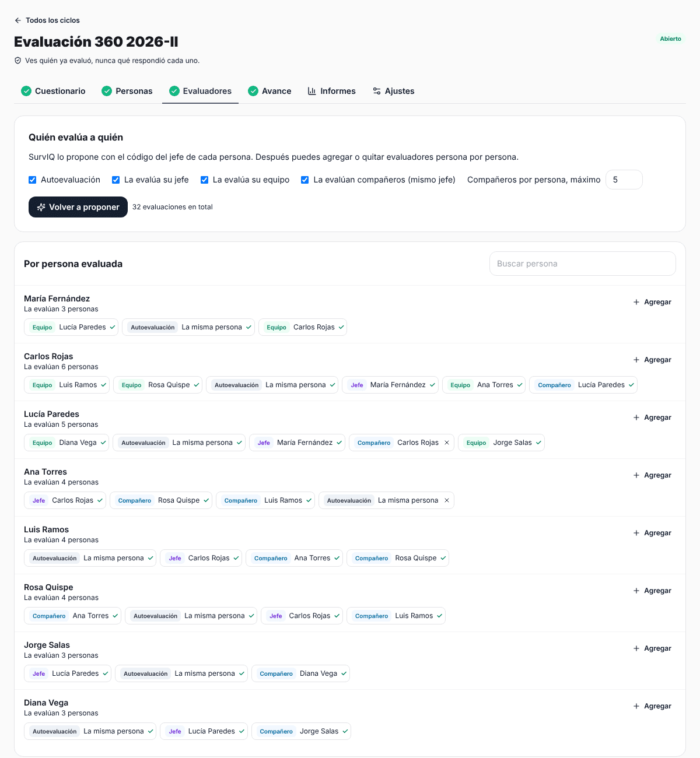Click Agregar in the Jorge Salas row
This screenshot has height=758, width=700.
click(x=652, y=648)
